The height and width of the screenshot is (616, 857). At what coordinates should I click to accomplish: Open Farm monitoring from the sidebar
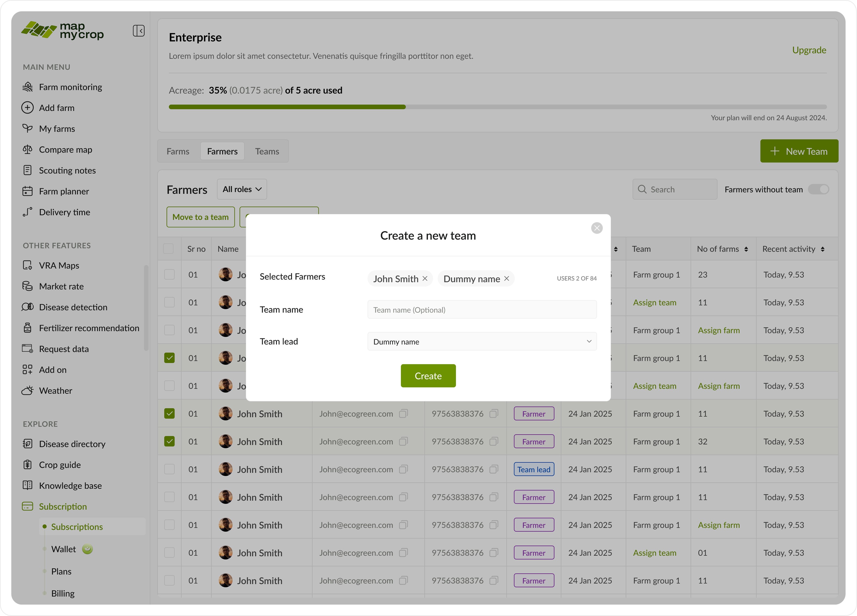click(x=70, y=87)
